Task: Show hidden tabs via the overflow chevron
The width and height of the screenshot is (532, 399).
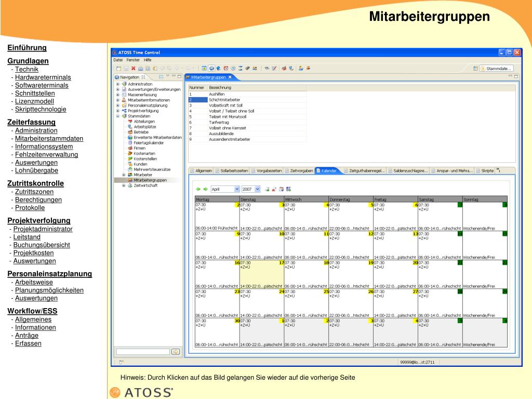Action: pos(498,170)
